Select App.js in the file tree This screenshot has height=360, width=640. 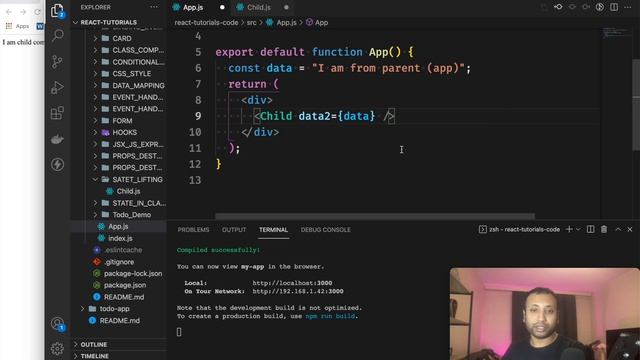coord(118,226)
